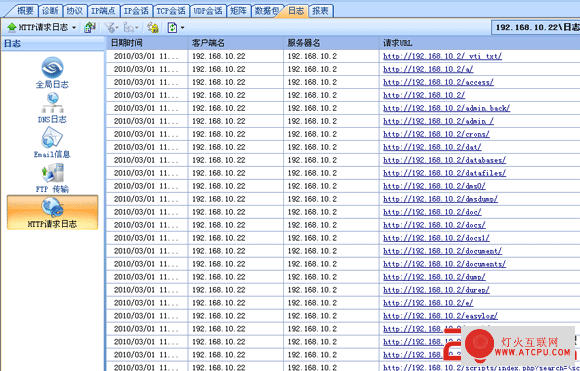
Task: Switch to the 报表 tab
Action: point(320,11)
